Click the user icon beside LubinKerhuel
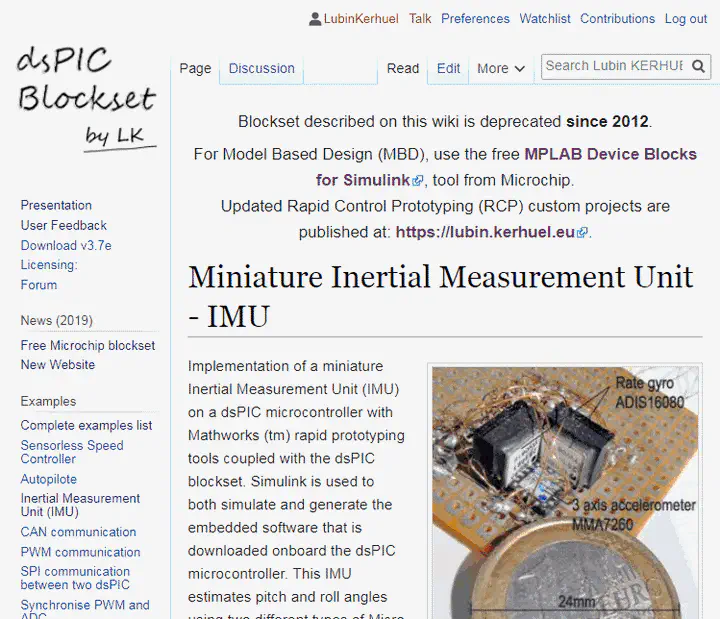 [x=315, y=19]
